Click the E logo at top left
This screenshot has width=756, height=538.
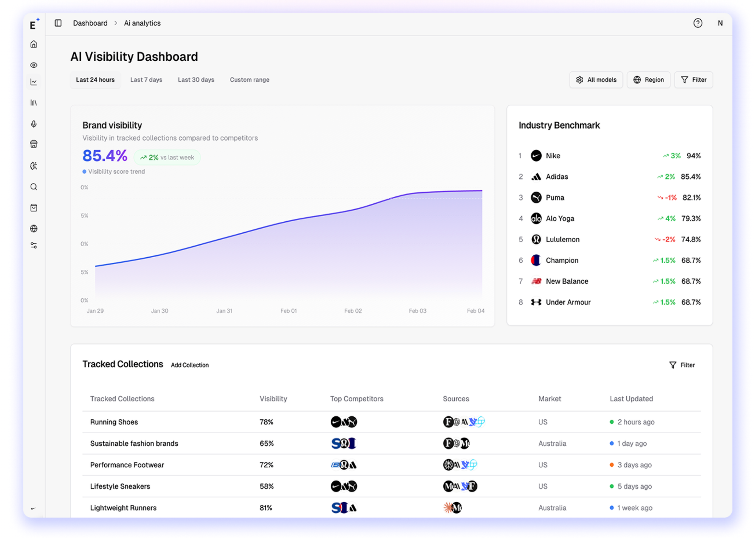(34, 24)
